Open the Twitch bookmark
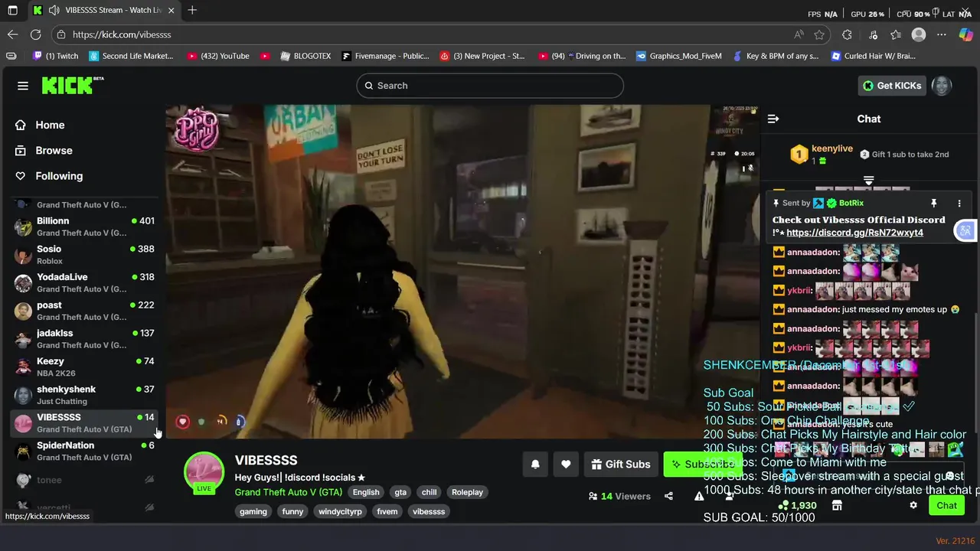980x551 pixels. [x=56, y=56]
